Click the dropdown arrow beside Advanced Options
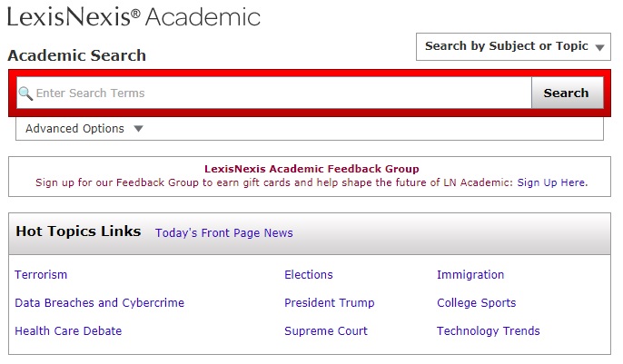 click(x=138, y=129)
